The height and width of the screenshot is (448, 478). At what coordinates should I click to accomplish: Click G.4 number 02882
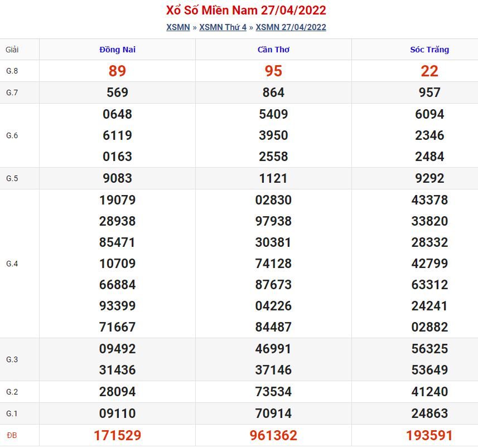(429, 328)
